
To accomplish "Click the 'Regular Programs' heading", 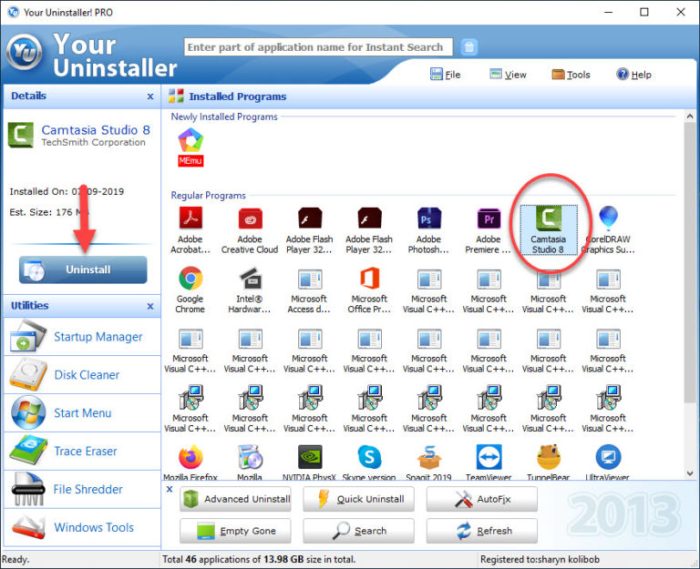I will click(x=208, y=195).
